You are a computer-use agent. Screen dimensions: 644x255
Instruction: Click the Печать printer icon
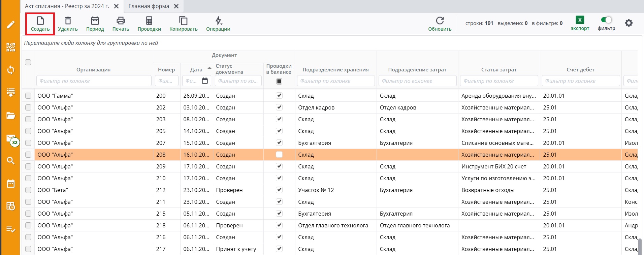point(121,21)
